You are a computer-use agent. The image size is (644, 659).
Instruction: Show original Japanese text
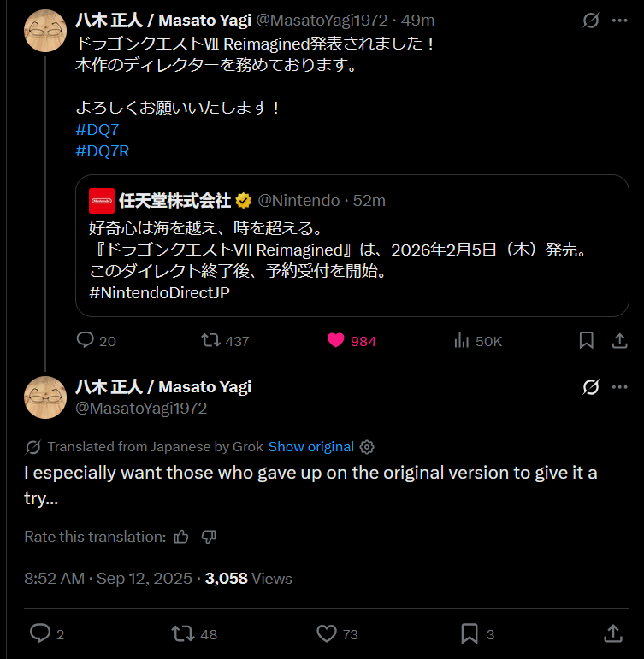310,446
